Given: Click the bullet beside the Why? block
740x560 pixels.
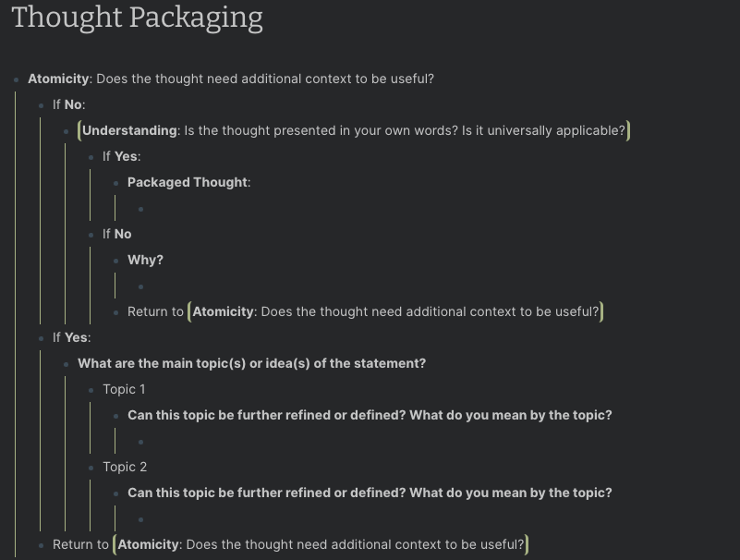Looking at the screenshot, I should click(x=116, y=261).
